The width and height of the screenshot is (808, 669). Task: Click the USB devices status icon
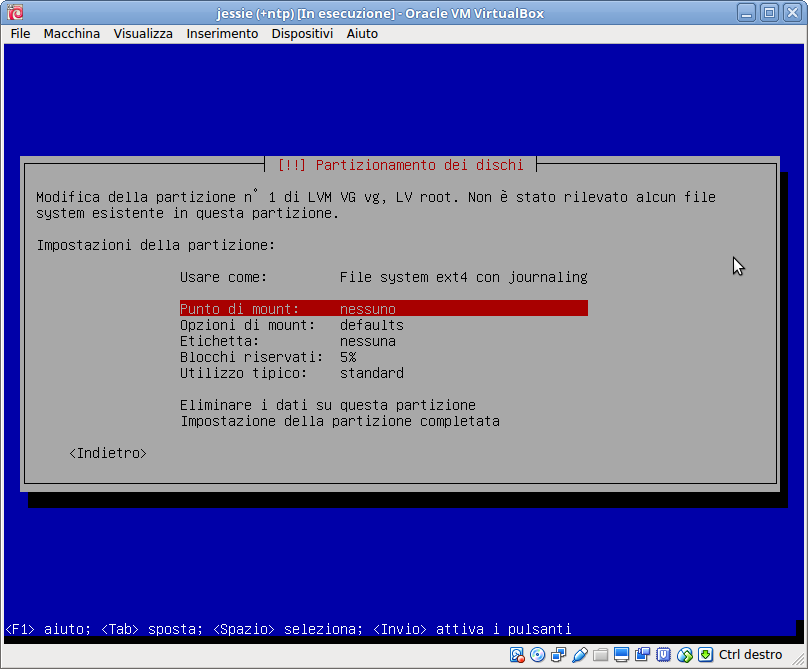coord(580,655)
